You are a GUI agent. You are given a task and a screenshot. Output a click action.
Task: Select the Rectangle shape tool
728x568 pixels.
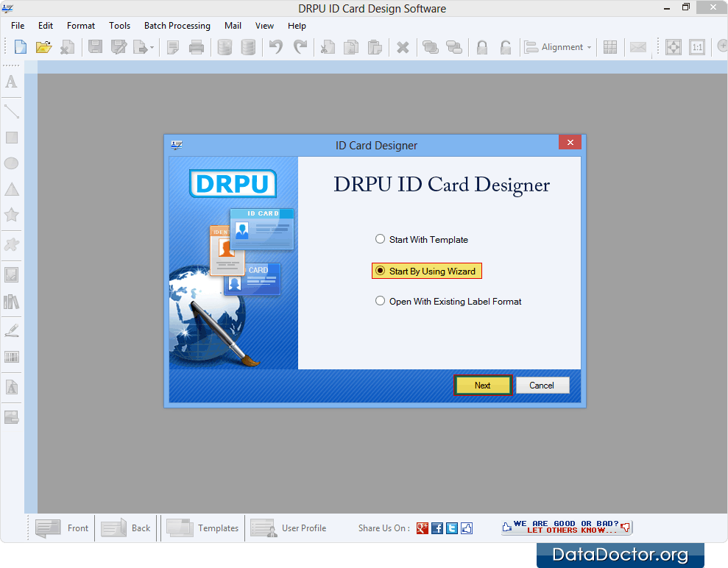(x=12, y=138)
